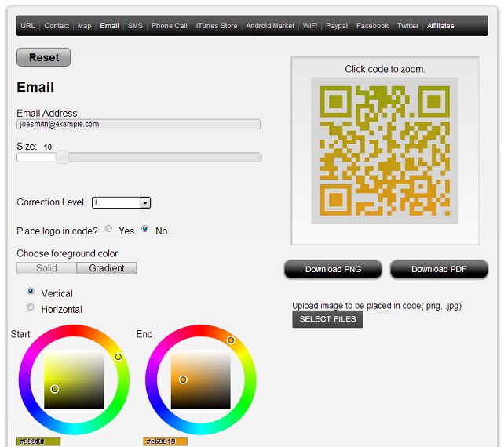Select No for placing logo in code
Viewport: 504px width, 447px height.
[x=145, y=229]
